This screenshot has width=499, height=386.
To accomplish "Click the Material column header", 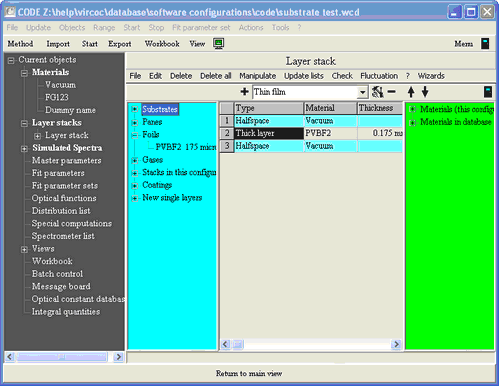I will click(330, 108).
